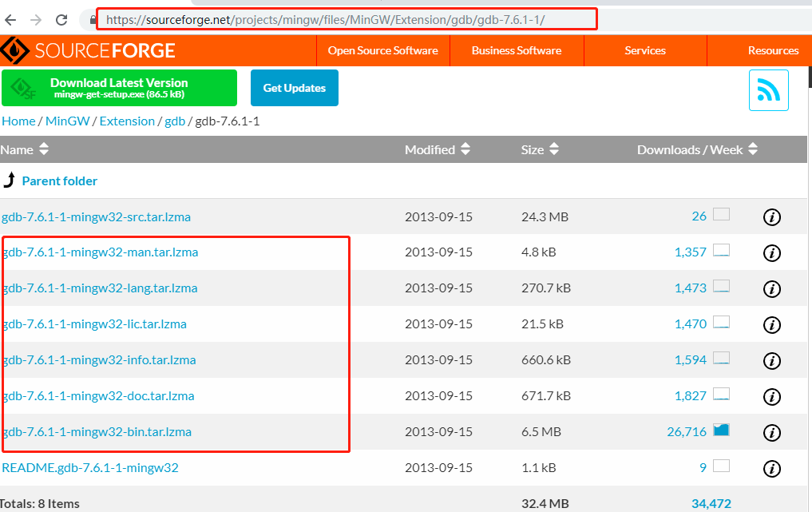Download gdb-7.6.1-1-mingw32-man.tar.lzma
The image size is (812, 512).
click(x=101, y=252)
